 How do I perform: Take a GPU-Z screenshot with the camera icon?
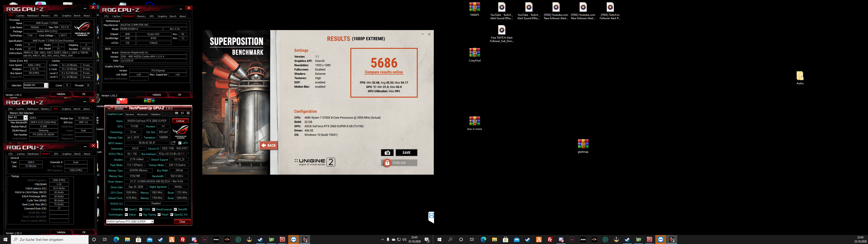click(177, 113)
